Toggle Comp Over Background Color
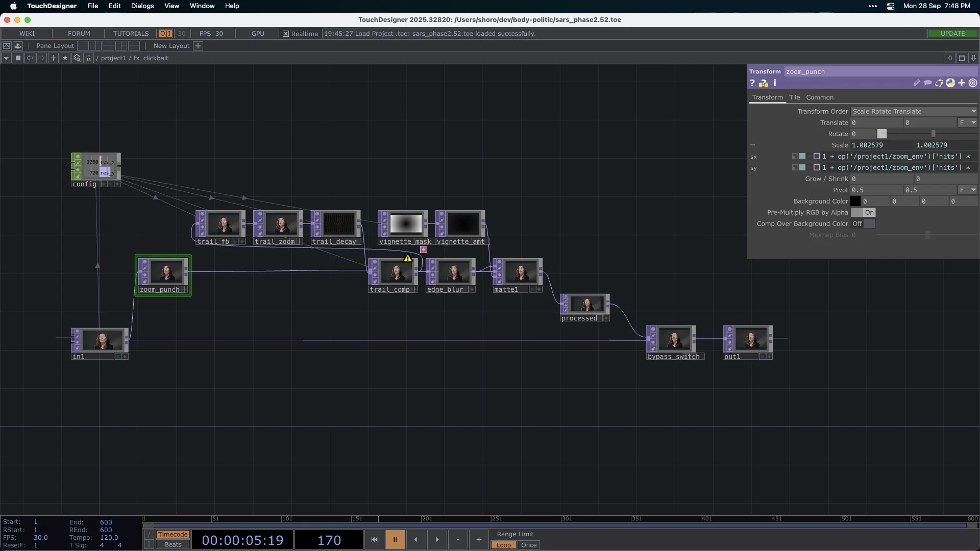Image resolution: width=980 pixels, height=551 pixels. click(863, 224)
